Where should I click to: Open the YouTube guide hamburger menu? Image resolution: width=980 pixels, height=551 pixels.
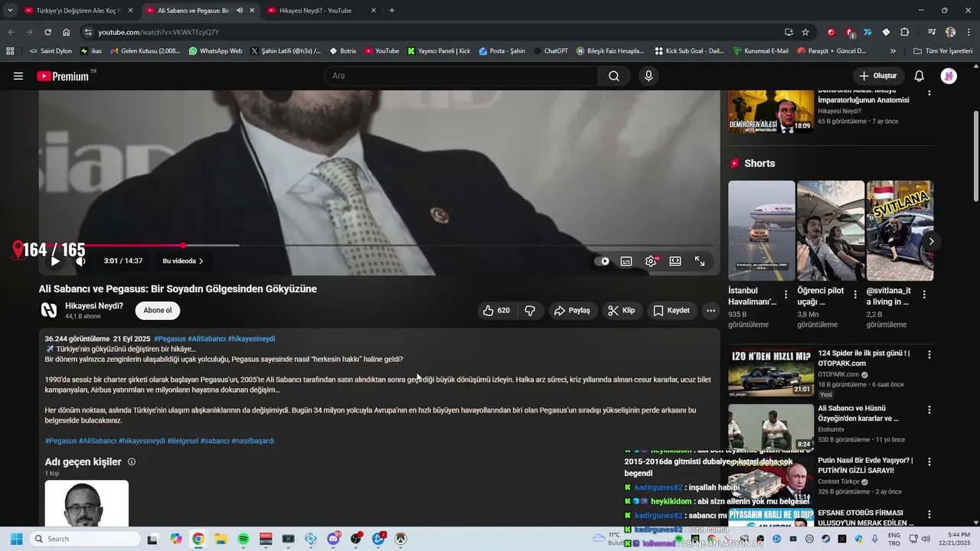point(18,76)
